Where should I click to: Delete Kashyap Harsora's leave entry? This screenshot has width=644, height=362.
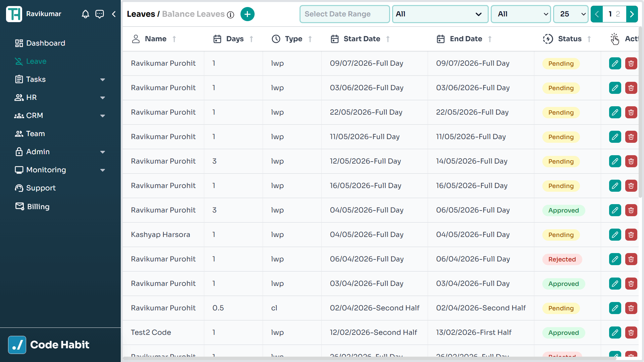click(x=631, y=235)
